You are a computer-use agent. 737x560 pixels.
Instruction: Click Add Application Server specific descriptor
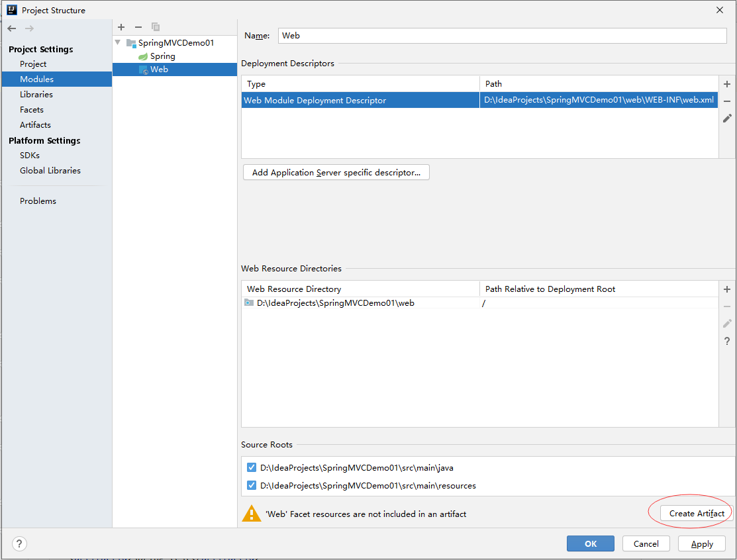click(336, 173)
